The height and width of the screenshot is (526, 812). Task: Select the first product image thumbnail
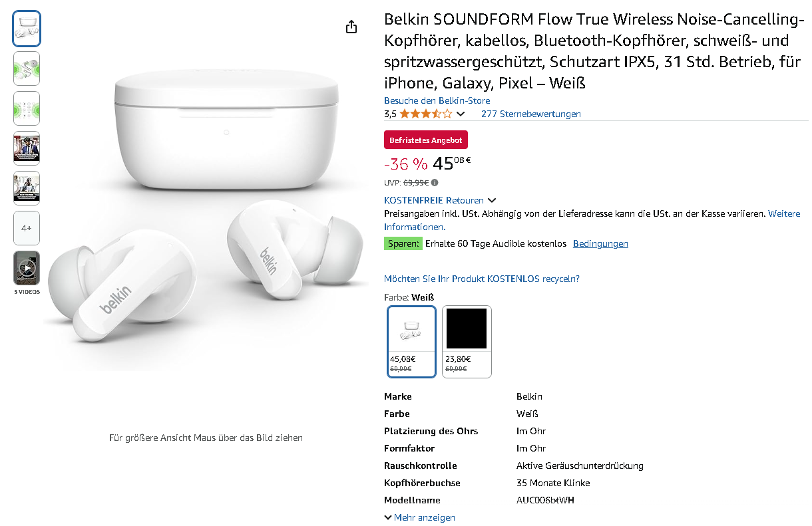coord(27,29)
